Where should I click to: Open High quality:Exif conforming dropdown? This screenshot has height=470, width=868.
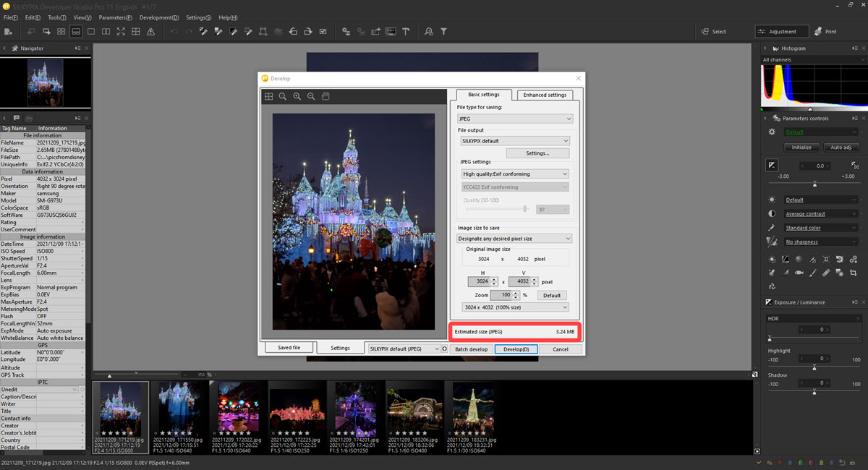tap(515, 174)
